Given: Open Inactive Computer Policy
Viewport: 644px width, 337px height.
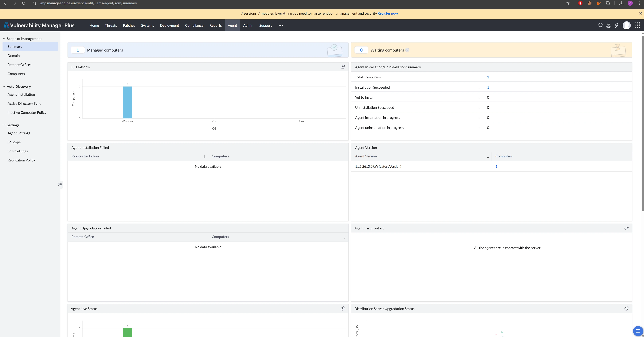Looking at the screenshot, I should pos(27,112).
